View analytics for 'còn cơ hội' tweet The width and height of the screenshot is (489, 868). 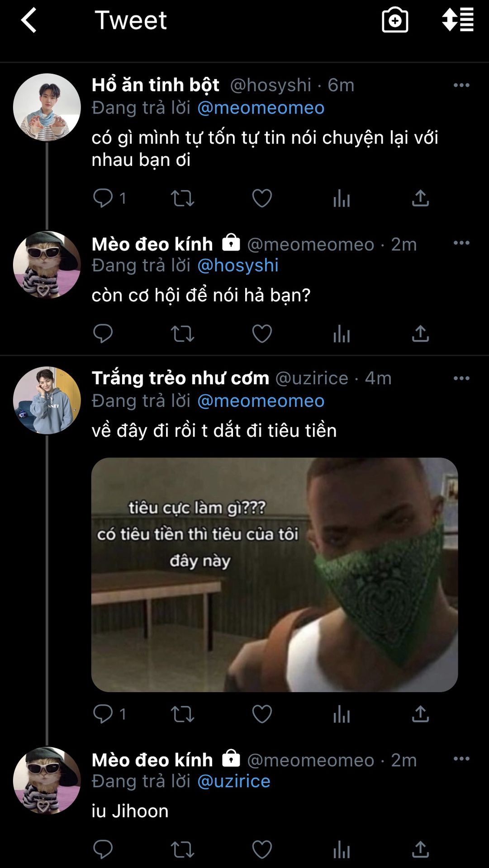pyautogui.click(x=342, y=334)
